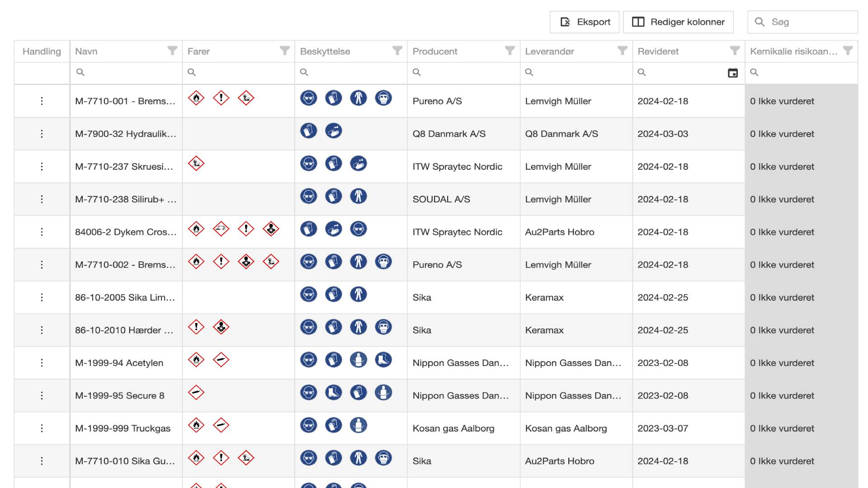Click the Eksport button

tap(584, 22)
